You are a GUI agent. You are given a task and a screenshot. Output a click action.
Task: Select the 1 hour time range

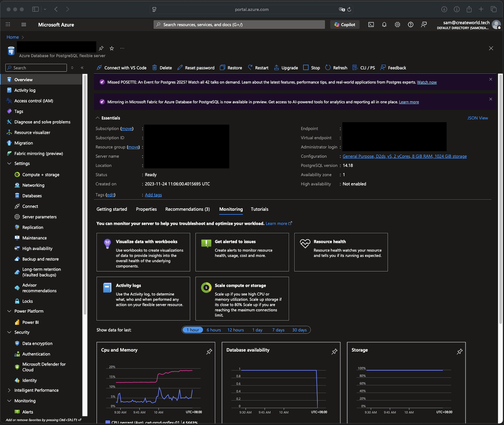pos(192,330)
